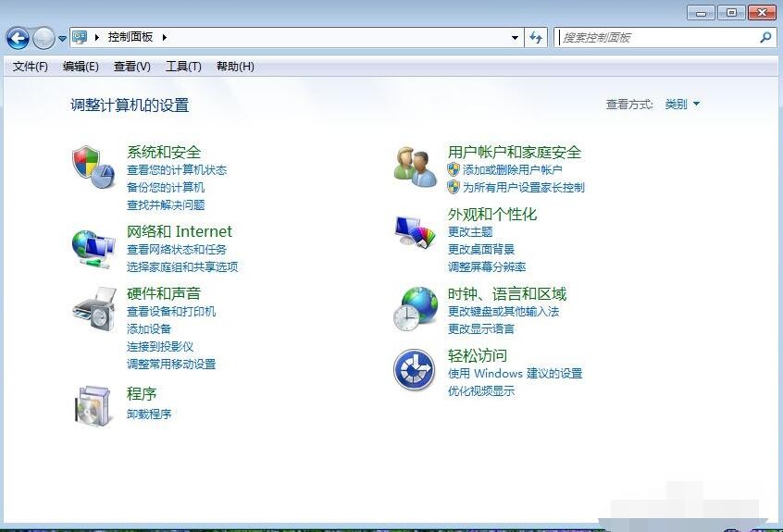The width and height of the screenshot is (783, 532).
Task: Click 使用 Windows 建议的设置 link
Action: [x=515, y=373]
